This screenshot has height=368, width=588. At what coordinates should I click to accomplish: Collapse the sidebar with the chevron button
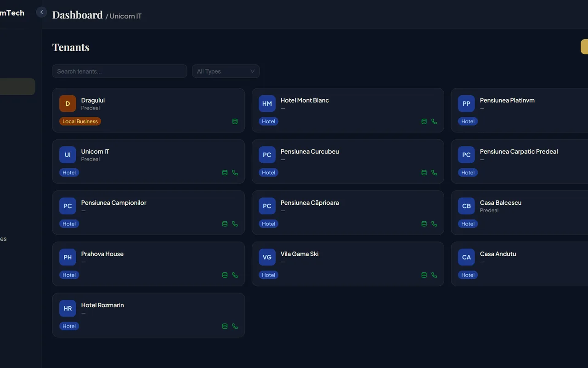pos(41,12)
